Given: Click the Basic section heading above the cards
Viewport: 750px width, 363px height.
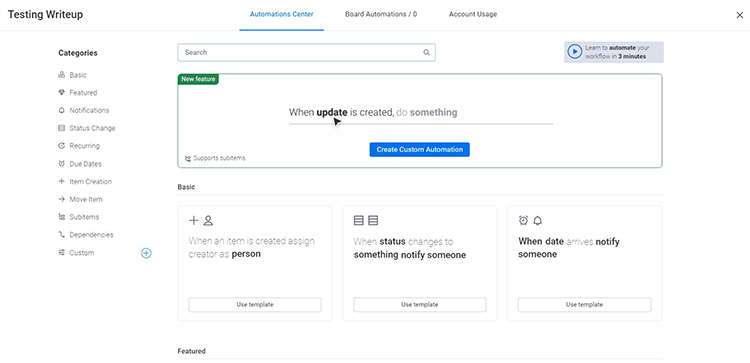Looking at the screenshot, I should (186, 187).
